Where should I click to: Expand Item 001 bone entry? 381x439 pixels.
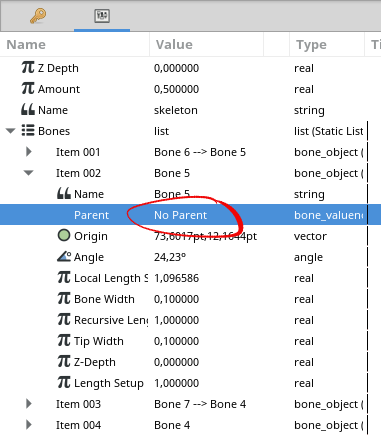click(29, 152)
